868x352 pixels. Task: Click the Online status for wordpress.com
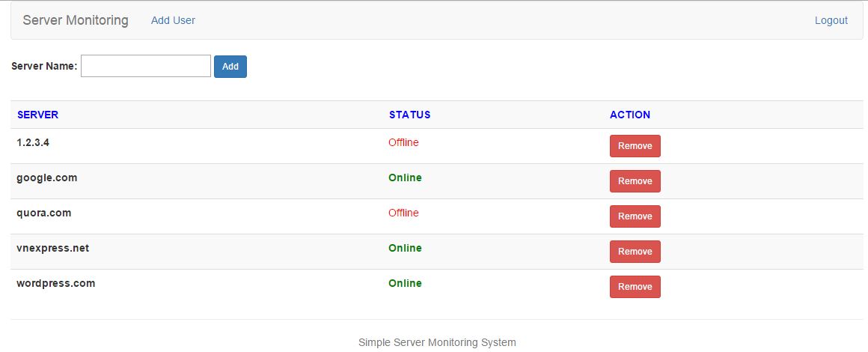[406, 283]
